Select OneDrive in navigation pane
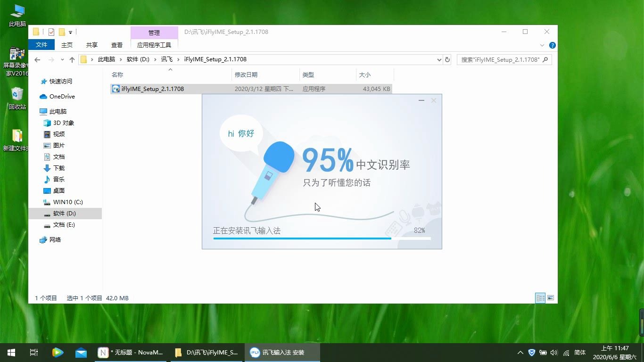644x362 pixels. coord(62,96)
